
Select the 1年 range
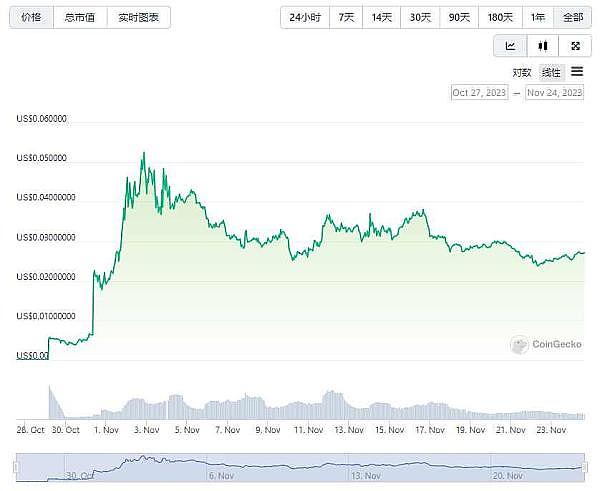point(538,17)
